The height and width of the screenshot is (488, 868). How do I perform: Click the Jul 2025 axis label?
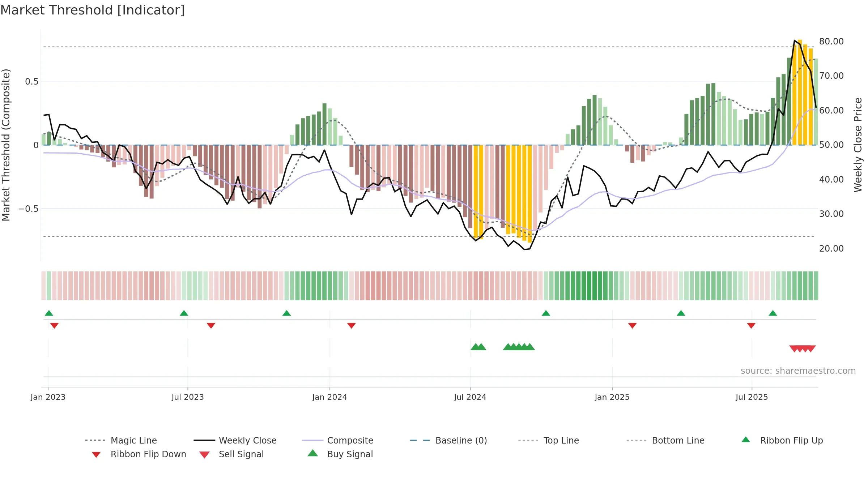click(752, 397)
